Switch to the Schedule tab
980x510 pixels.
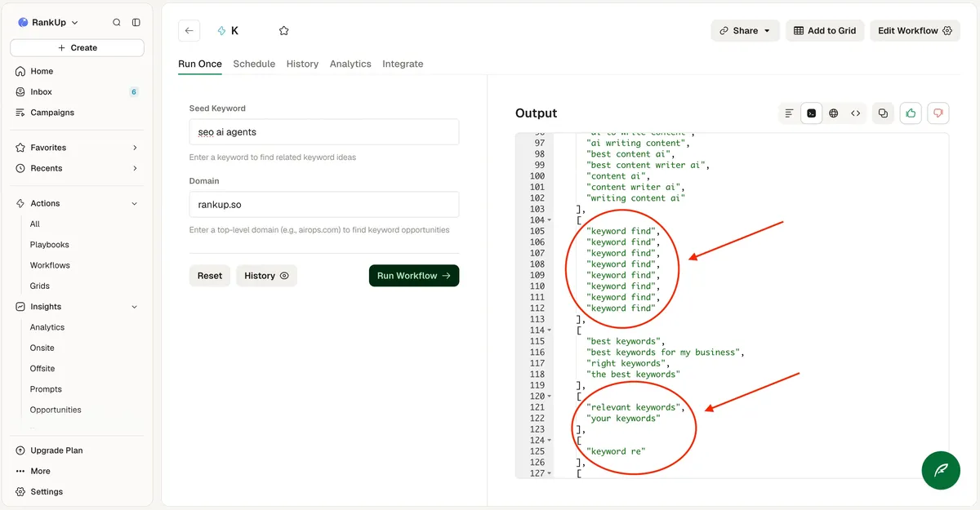254,64
